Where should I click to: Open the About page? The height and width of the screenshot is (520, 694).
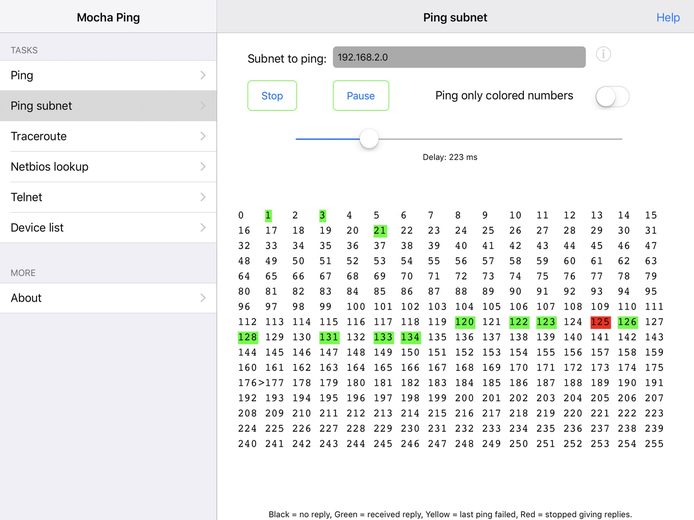pyautogui.click(x=108, y=298)
